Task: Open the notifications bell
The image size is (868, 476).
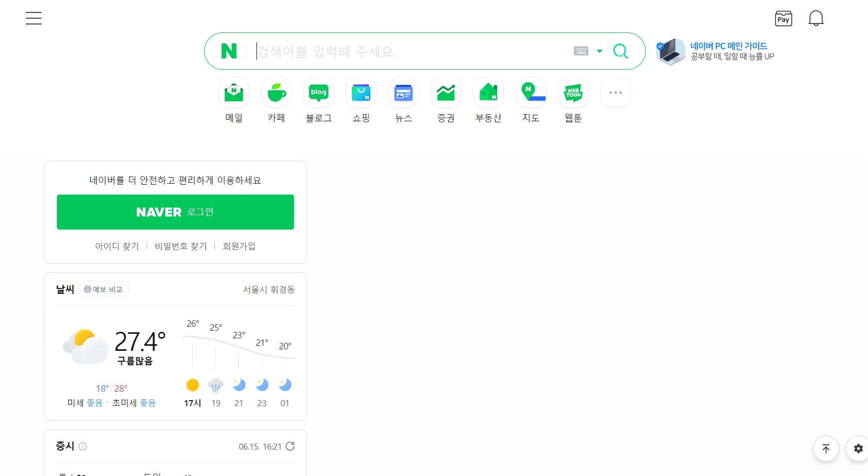Action: 816,18
